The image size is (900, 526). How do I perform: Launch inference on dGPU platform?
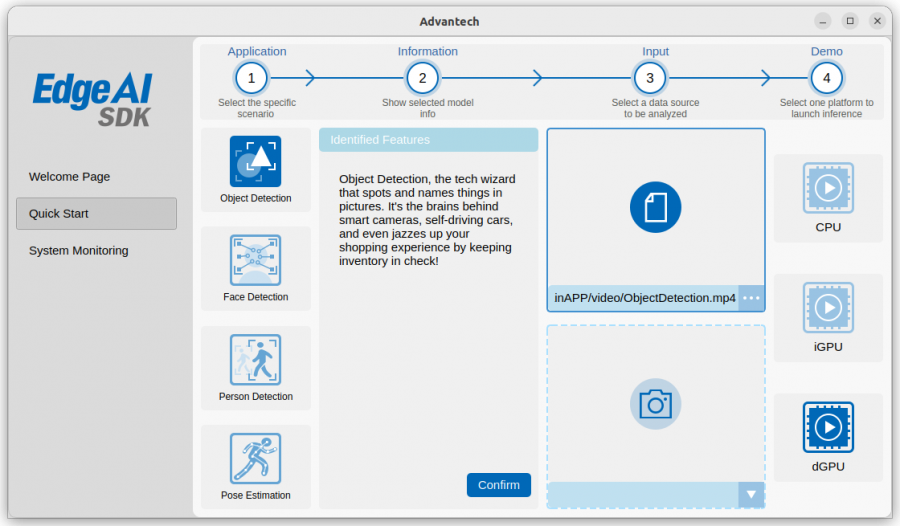point(828,427)
